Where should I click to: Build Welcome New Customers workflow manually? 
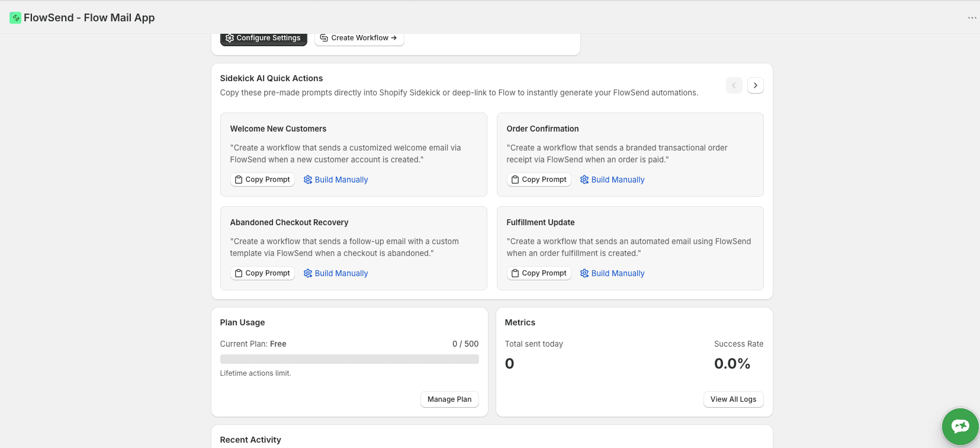pos(336,180)
